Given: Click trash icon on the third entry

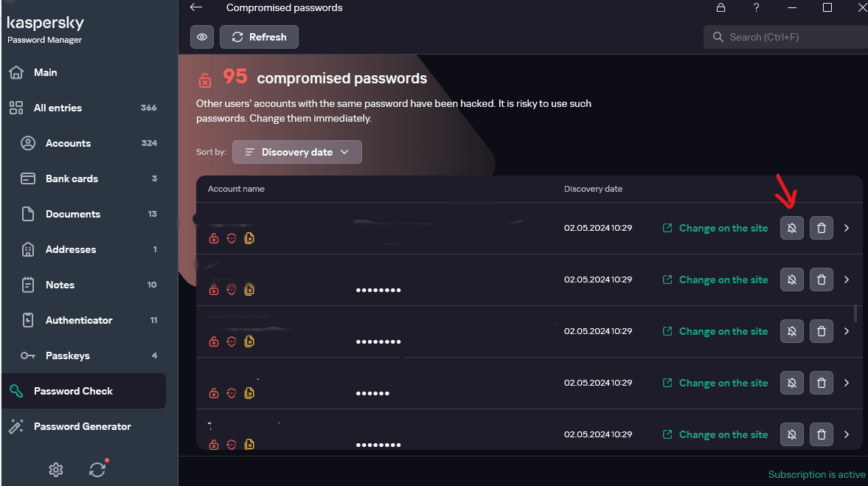Looking at the screenshot, I should click(x=822, y=332).
